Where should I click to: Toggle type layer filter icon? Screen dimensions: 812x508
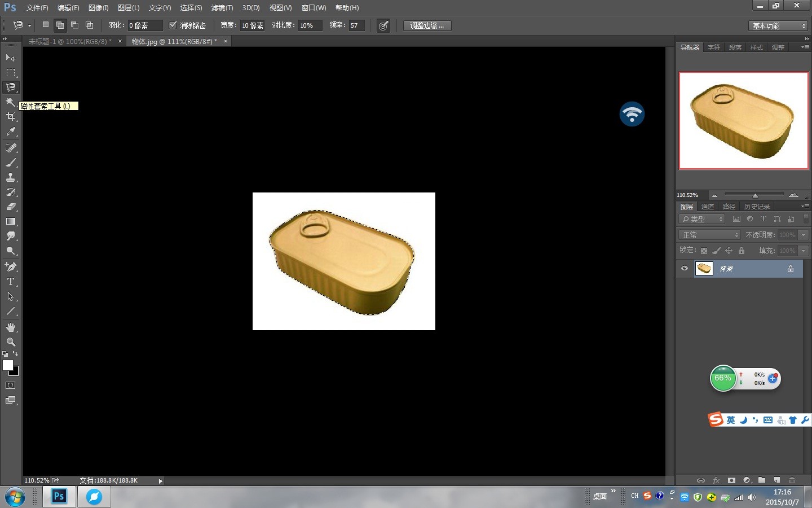pos(764,219)
